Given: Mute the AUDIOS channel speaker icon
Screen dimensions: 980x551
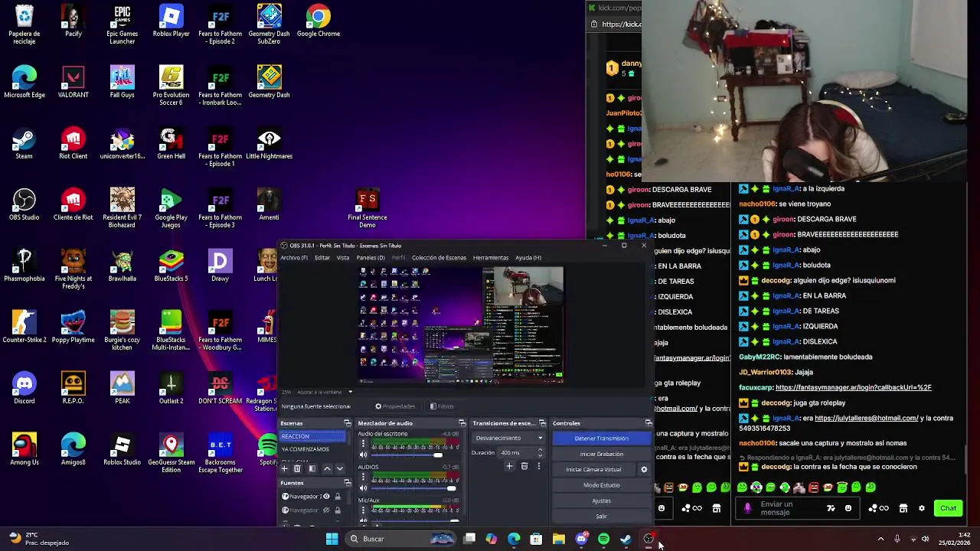Looking at the screenshot, I should [x=364, y=488].
